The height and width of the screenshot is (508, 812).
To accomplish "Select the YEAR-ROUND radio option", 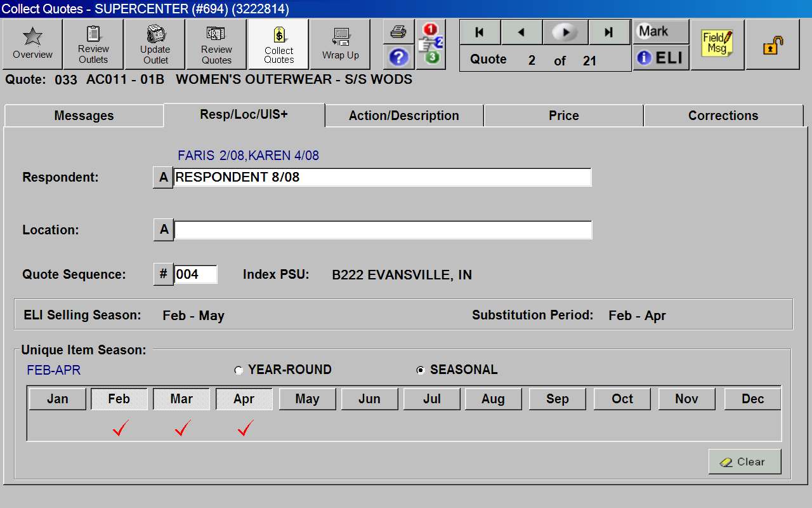I will click(x=239, y=370).
